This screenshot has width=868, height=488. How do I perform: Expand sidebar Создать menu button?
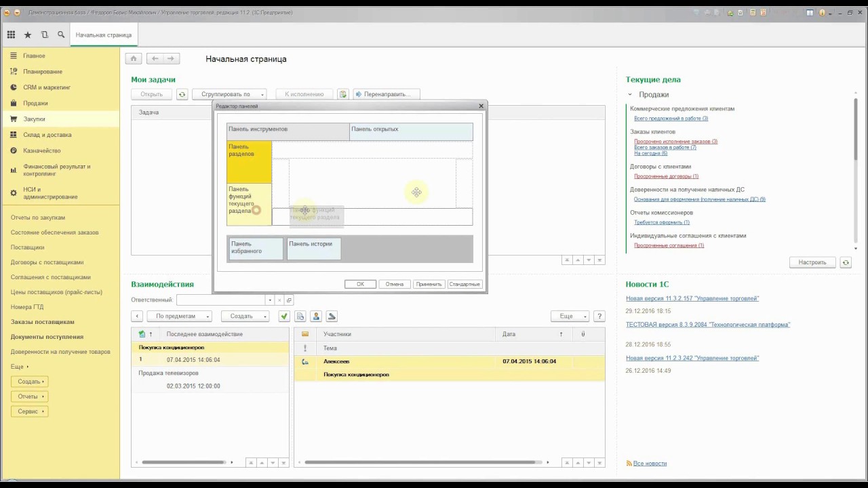[29, 382]
